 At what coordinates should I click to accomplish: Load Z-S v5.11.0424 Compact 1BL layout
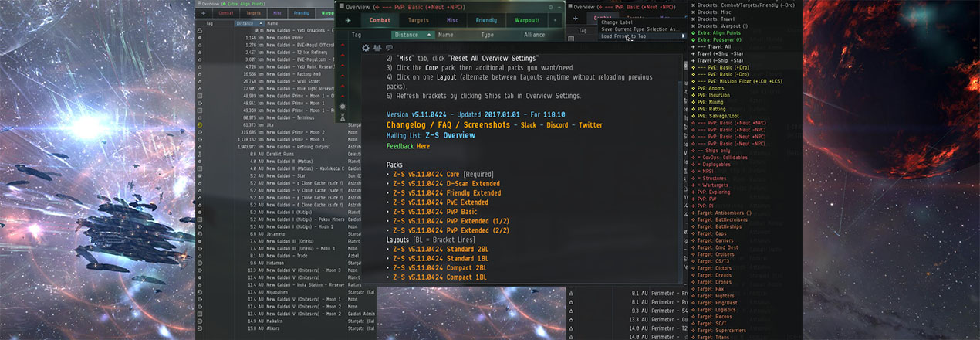click(x=440, y=277)
